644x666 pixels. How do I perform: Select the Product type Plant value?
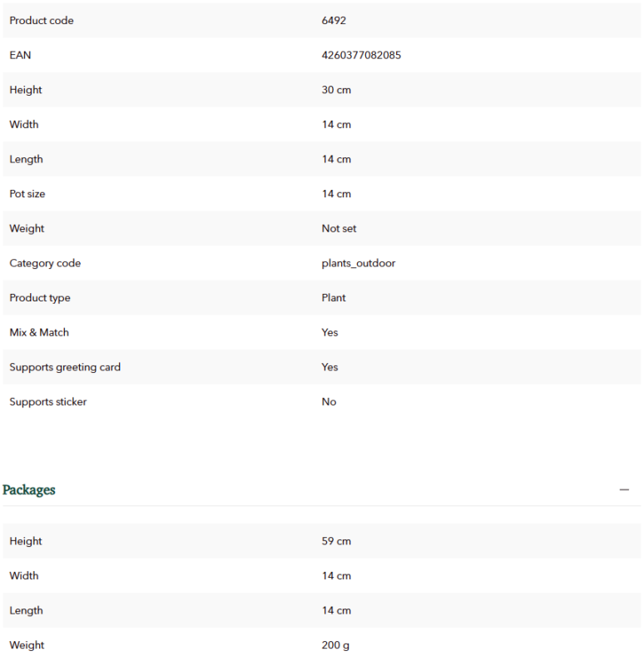pyautogui.click(x=334, y=298)
